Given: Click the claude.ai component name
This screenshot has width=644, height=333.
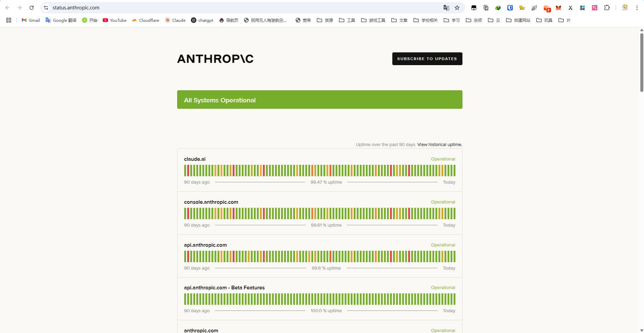Looking at the screenshot, I should point(195,159).
